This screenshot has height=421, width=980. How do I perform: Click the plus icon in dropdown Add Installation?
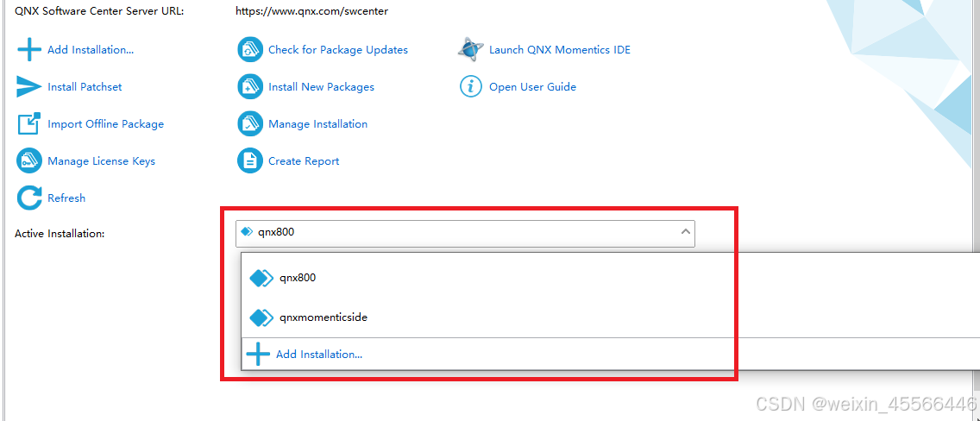coord(258,355)
